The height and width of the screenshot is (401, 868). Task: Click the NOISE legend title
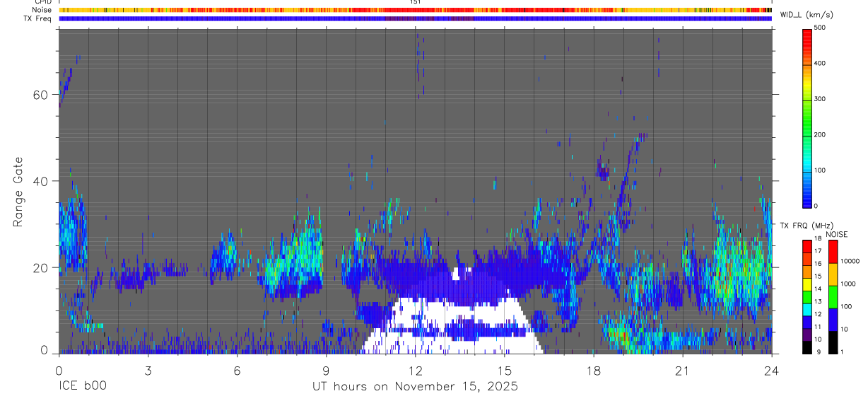(x=837, y=234)
